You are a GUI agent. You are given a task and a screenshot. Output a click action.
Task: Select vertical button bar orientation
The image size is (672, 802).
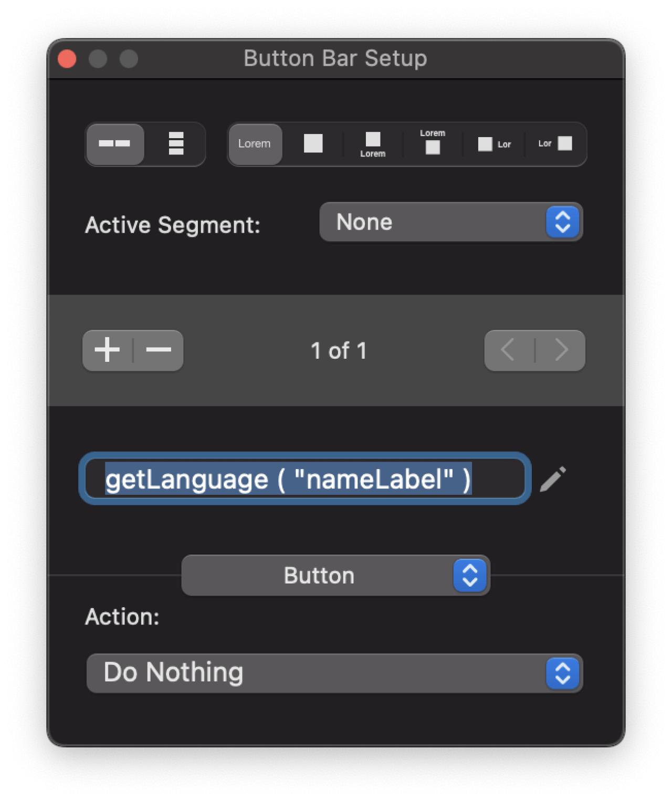175,144
